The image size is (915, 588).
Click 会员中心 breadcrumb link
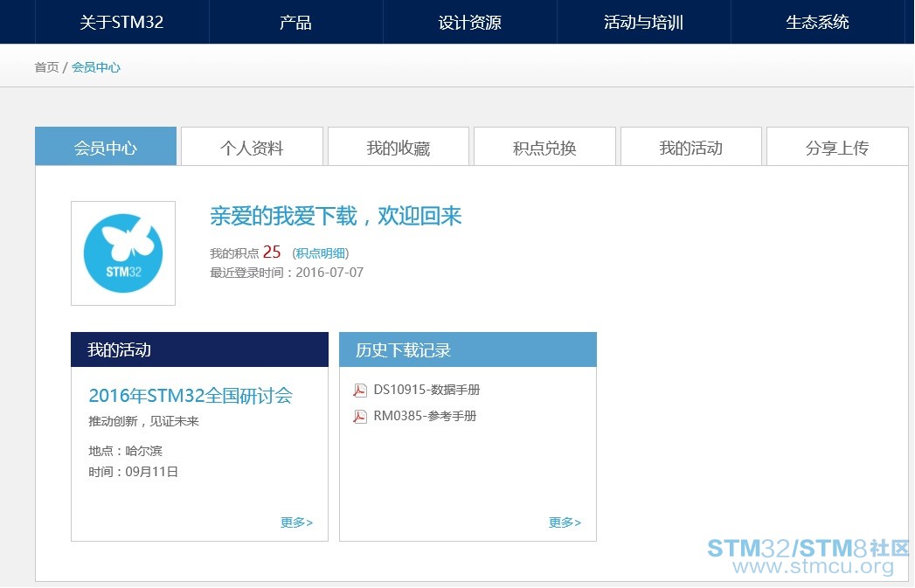click(96, 67)
